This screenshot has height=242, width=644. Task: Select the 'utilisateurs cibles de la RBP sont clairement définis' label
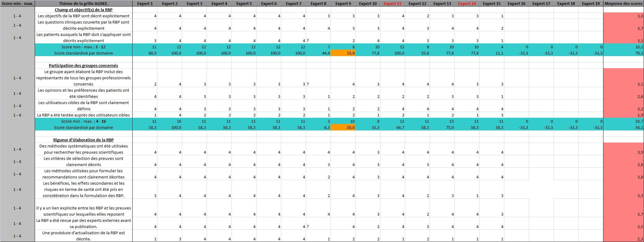click(x=84, y=106)
